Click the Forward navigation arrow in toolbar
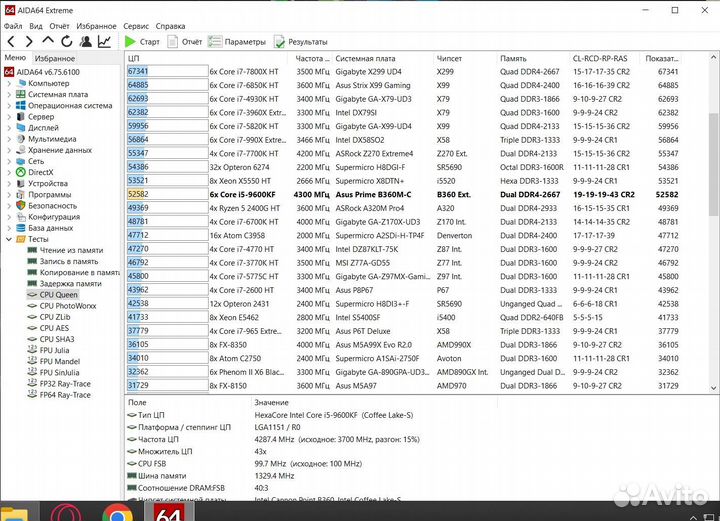 point(28,42)
